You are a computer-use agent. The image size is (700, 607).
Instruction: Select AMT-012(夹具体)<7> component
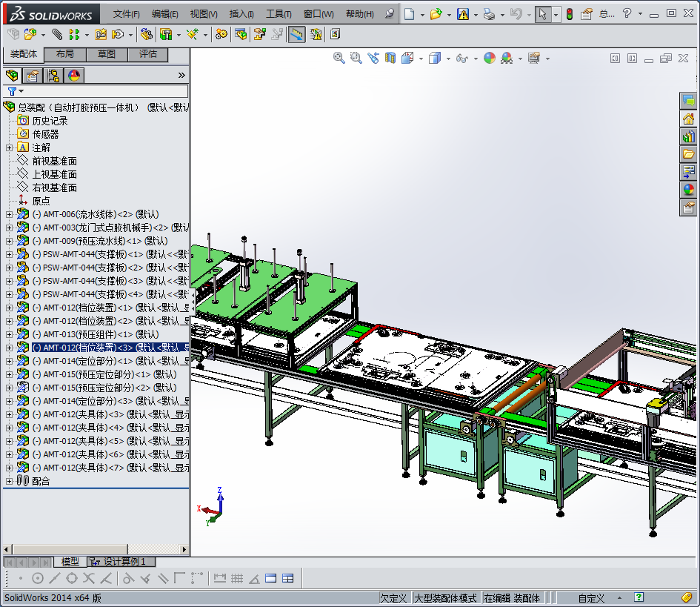coord(110,468)
